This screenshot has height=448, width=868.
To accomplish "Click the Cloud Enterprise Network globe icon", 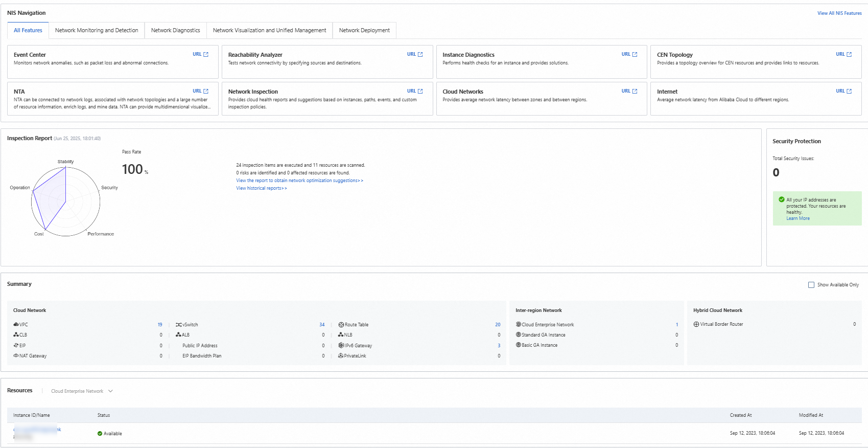I will 519,324.
